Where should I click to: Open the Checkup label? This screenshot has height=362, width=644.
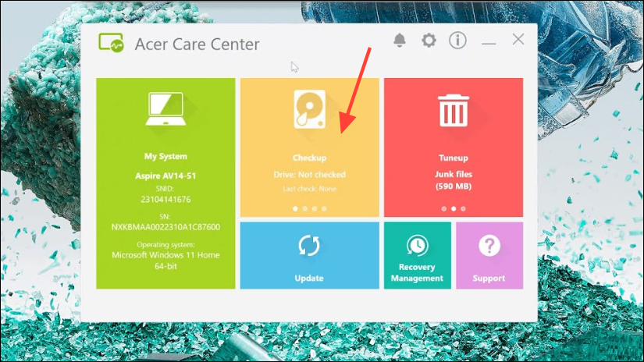tap(310, 158)
